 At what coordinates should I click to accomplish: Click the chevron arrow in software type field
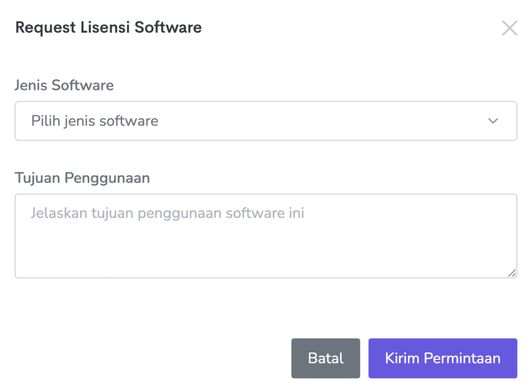493,121
